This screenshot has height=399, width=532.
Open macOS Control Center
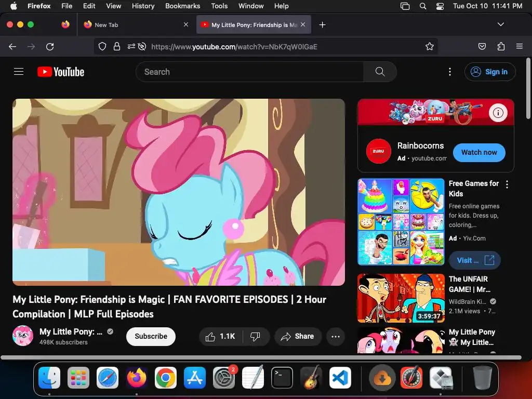[440, 6]
